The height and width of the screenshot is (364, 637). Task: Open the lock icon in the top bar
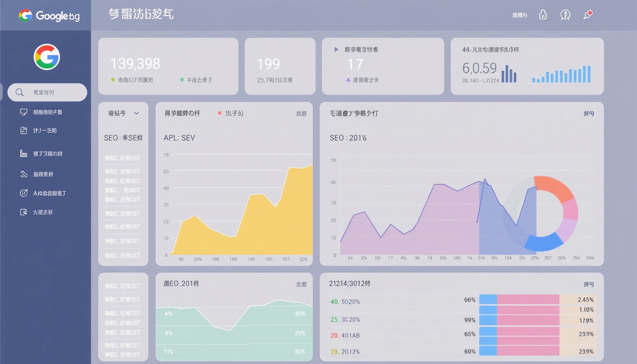pyautogui.click(x=543, y=15)
